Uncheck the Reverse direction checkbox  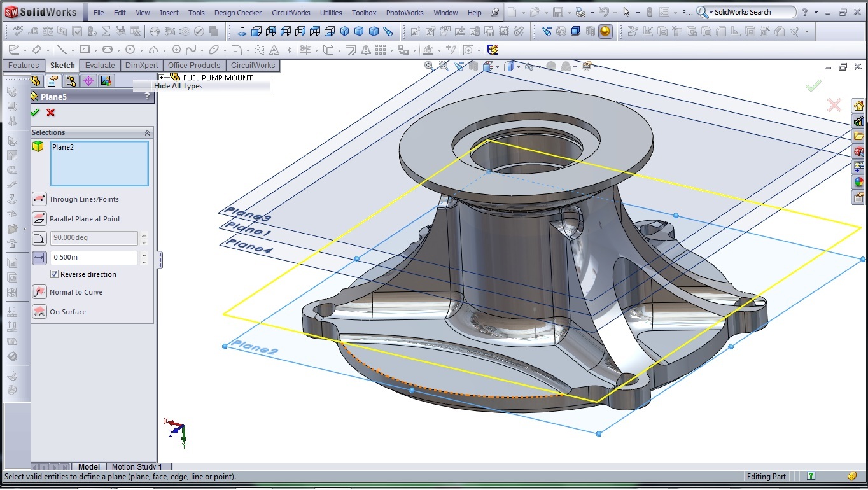[55, 274]
